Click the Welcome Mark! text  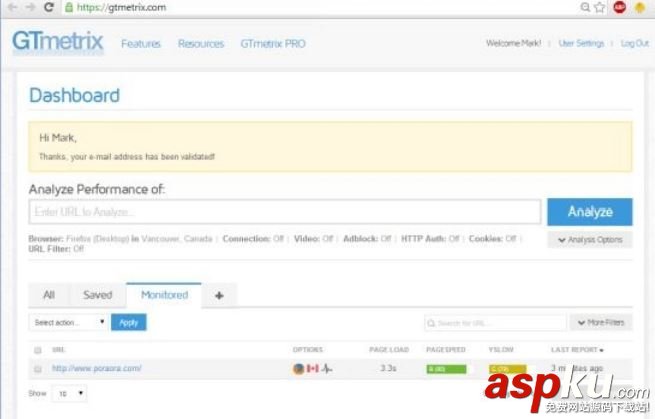pyautogui.click(x=513, y=43)
